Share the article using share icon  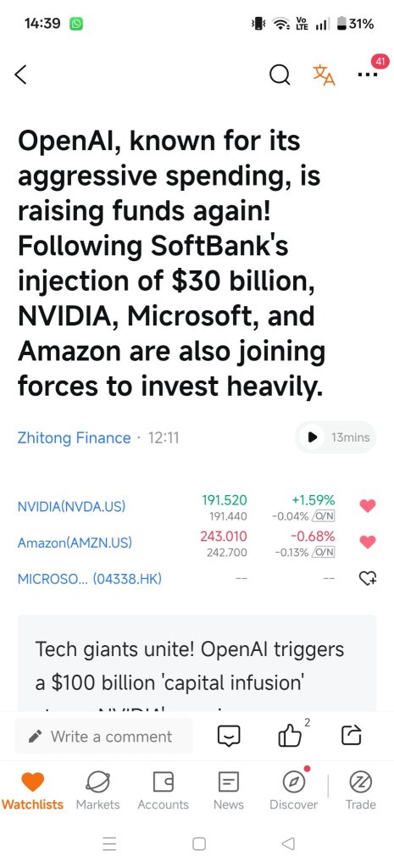pos(352,736)
